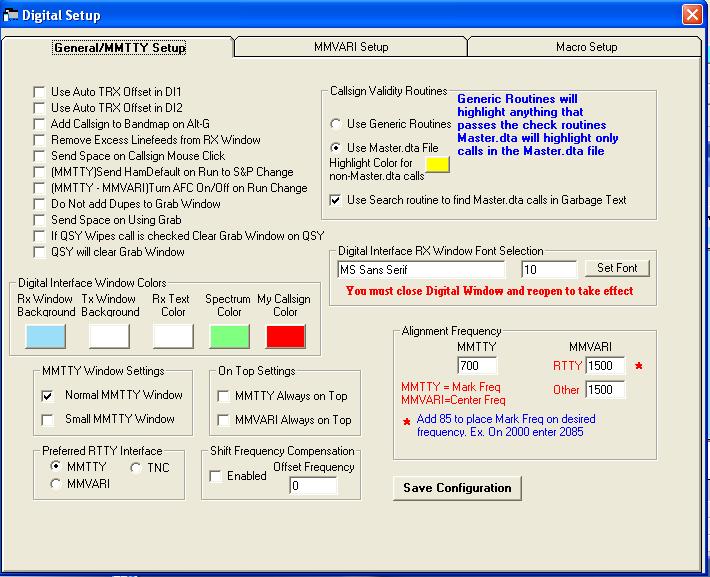Enable Use Auto TRX Offset in DI1
Image resolution: width=710 pixels, height=577 pixels.
click(x=39, y=92)
